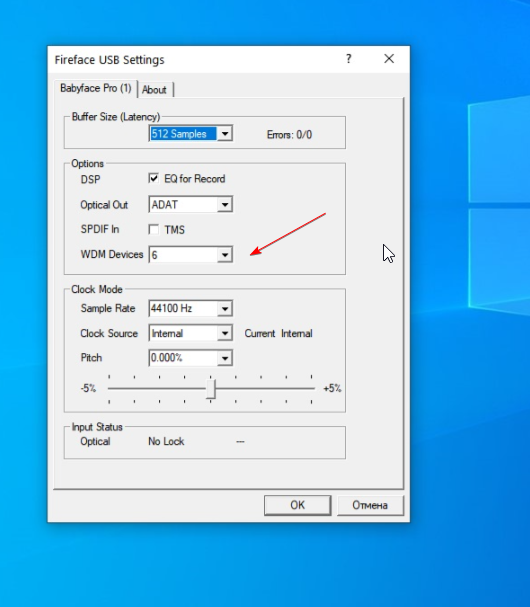Click the Optical Out label

coord(104,205)
